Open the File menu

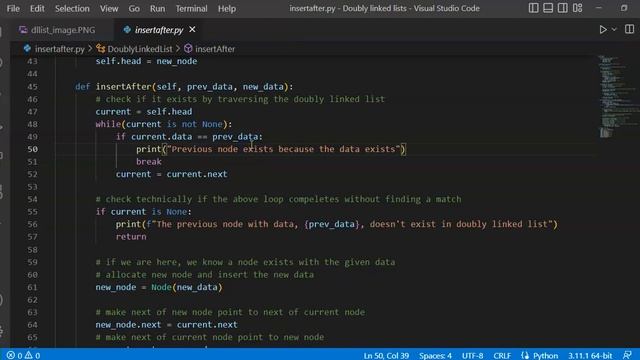[13, 8]
